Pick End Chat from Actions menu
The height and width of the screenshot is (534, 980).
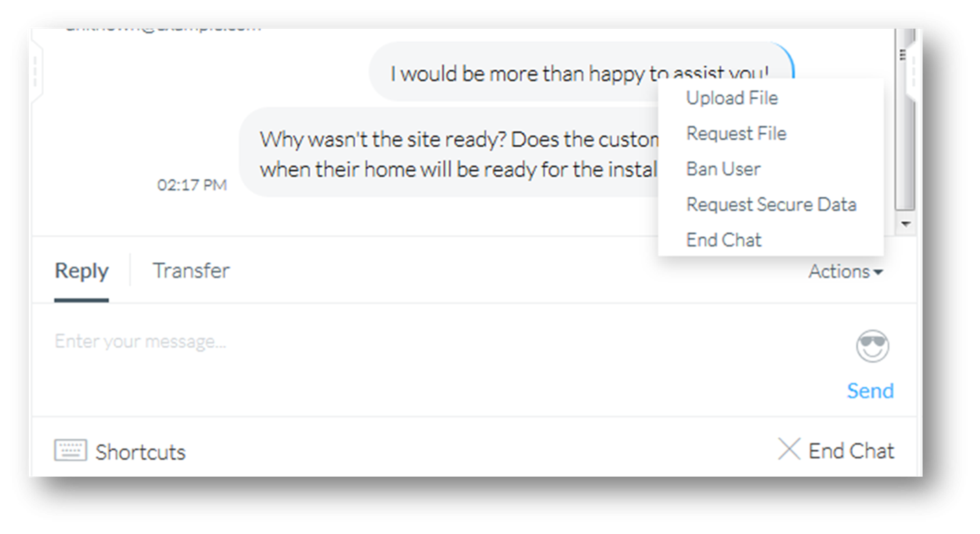pos(724,240)
